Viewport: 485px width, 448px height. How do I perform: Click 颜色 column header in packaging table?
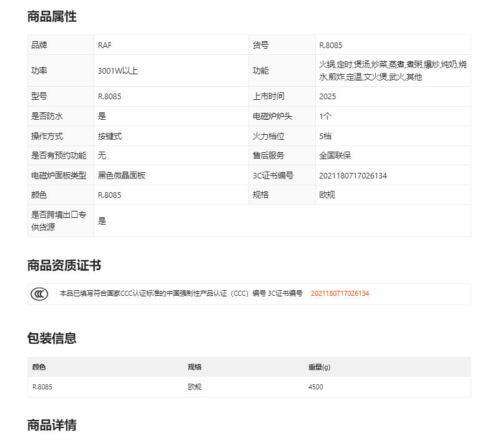39,367
